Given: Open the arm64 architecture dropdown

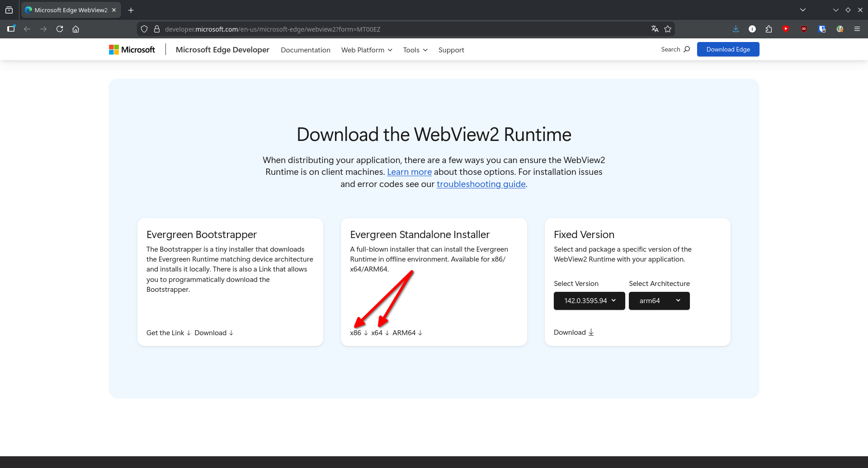Looking at the screenshot, I should coord(659,301).
